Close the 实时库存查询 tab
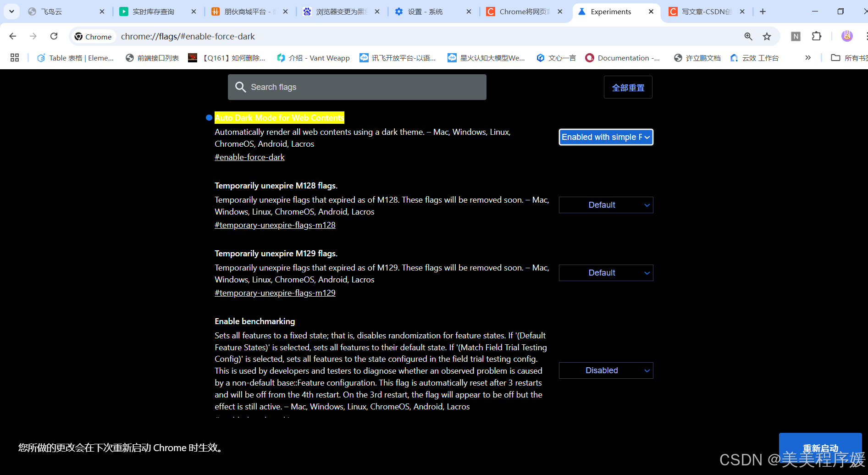 [x=194, y=11]
